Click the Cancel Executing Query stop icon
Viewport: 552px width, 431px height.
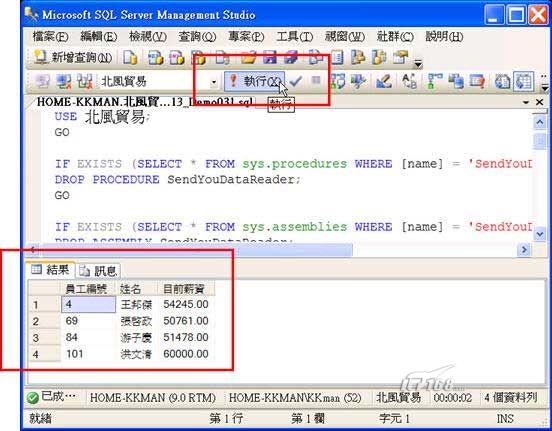316,81
